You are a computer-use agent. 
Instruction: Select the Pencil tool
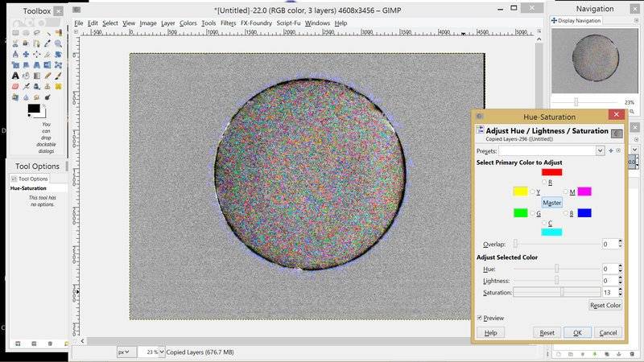(x=47, y=76)
